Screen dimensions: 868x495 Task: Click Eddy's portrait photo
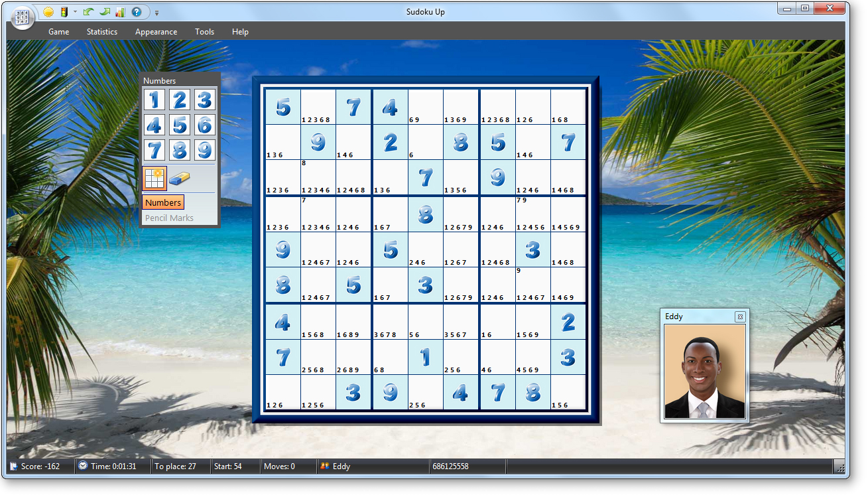point(704,372)
